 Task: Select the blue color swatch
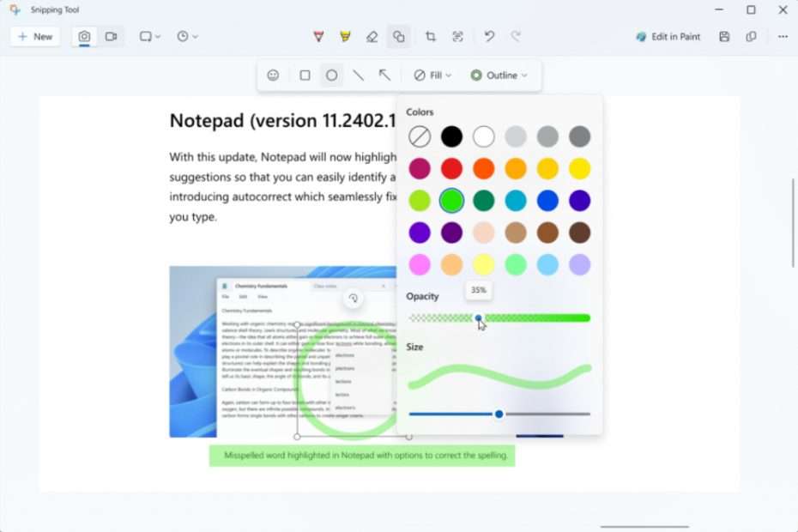547,200
